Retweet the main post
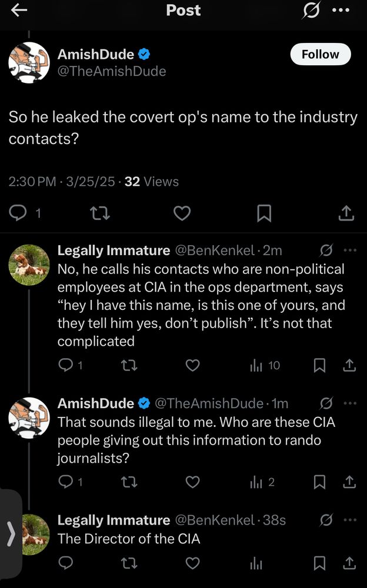 (100, 213)
